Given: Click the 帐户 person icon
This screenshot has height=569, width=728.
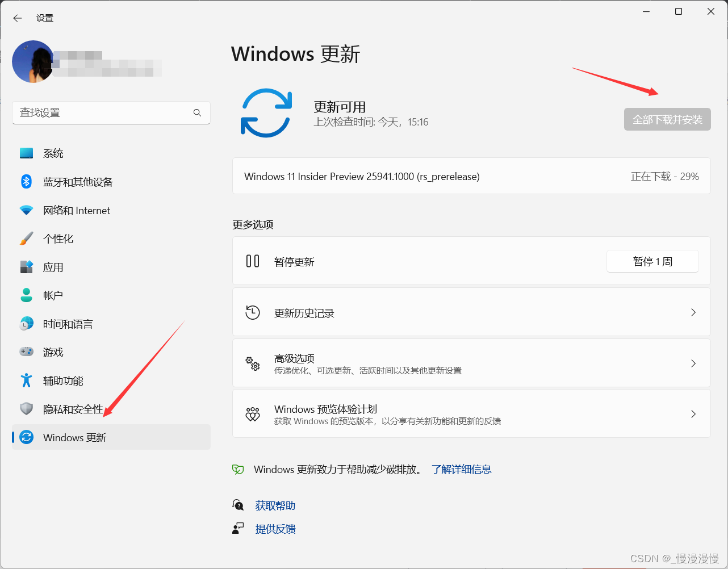Looking at the screenshot, I should [27, 295].
